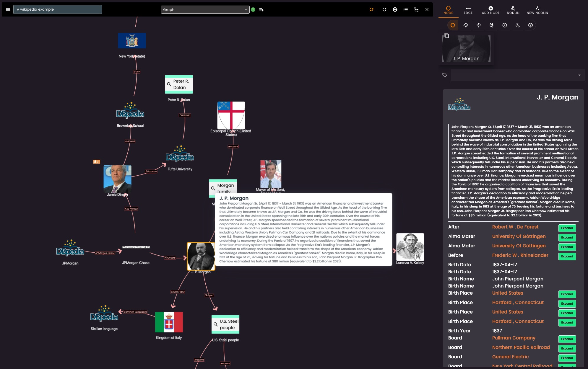Select the Jamie Dimon node photo
588x369 pixels.
(x=117, y=179)
